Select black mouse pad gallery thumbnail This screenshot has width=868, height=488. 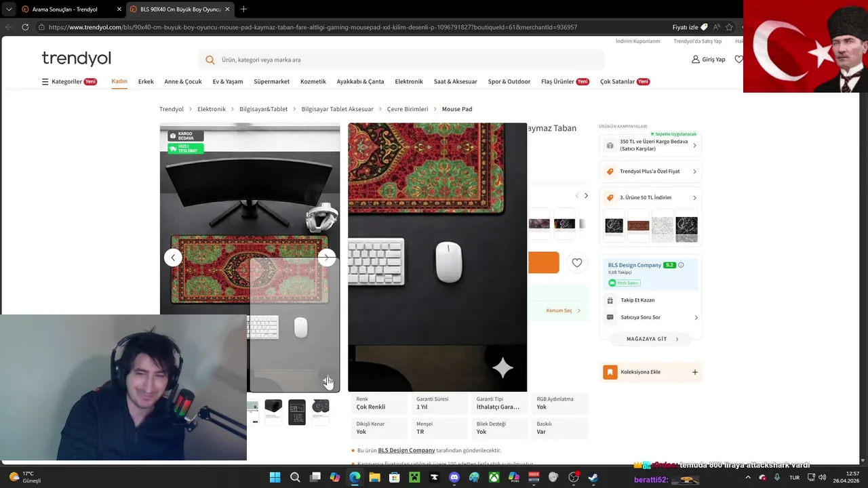273,411
